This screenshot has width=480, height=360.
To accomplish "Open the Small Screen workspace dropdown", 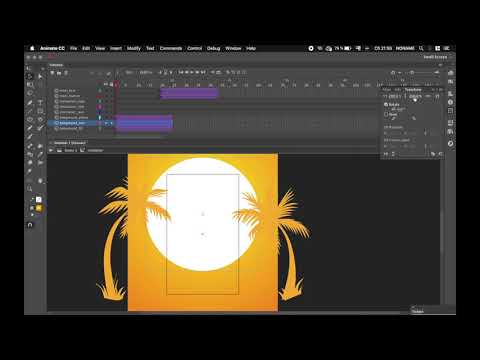I will 437,57.
